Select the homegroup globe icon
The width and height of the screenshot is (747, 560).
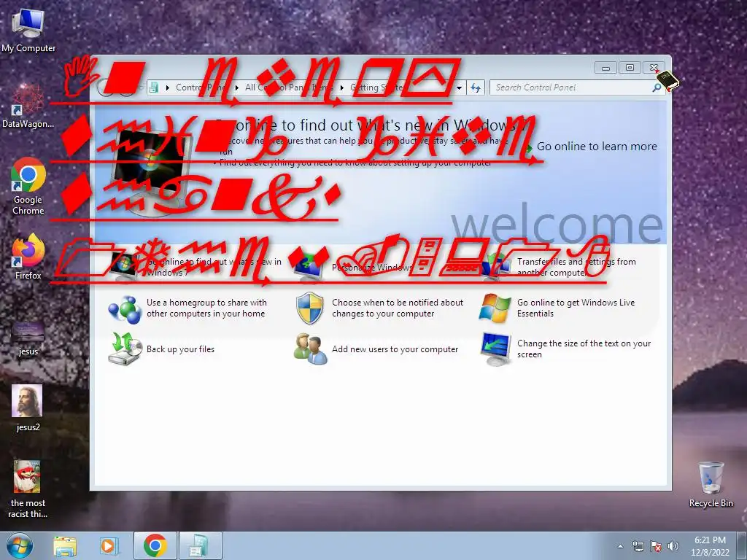coord(125,308)
